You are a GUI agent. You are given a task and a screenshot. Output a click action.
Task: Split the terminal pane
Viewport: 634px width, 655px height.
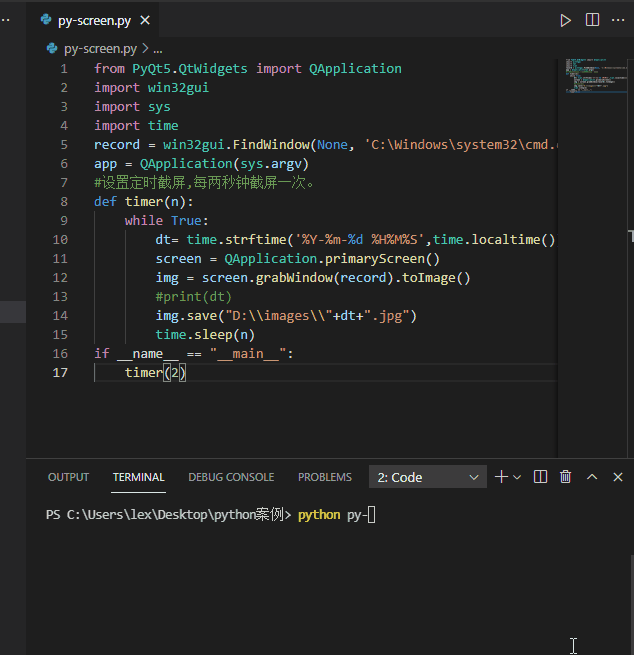point(540,477)
